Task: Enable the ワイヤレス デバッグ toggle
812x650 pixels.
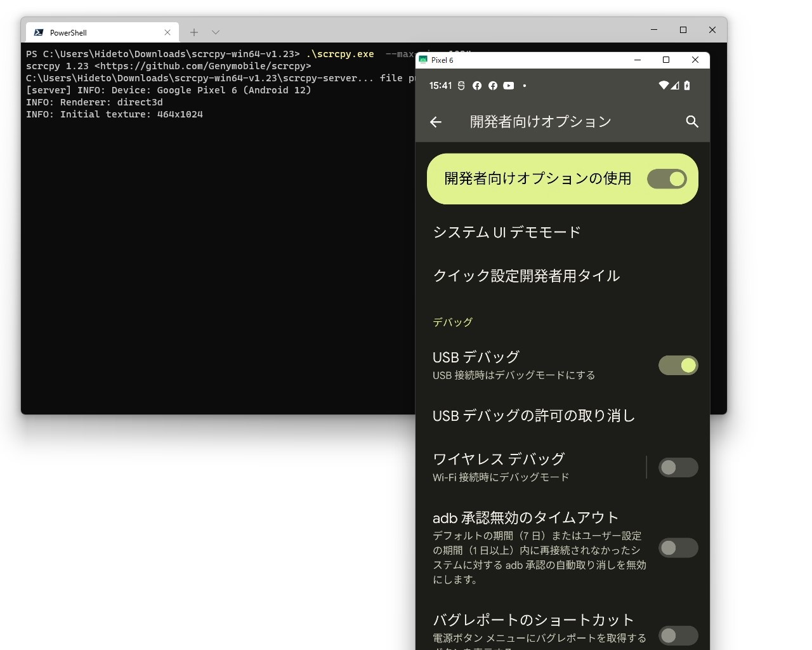Action: coord(678,467)
